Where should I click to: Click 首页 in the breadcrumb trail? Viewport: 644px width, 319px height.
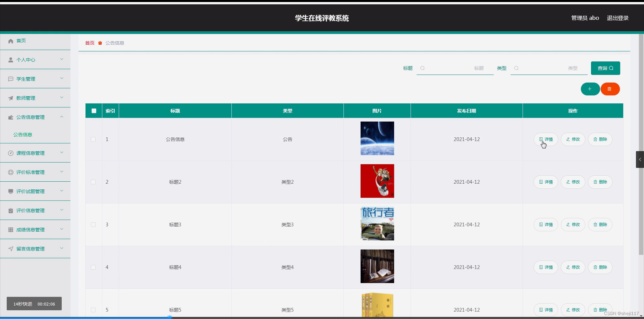89,43
